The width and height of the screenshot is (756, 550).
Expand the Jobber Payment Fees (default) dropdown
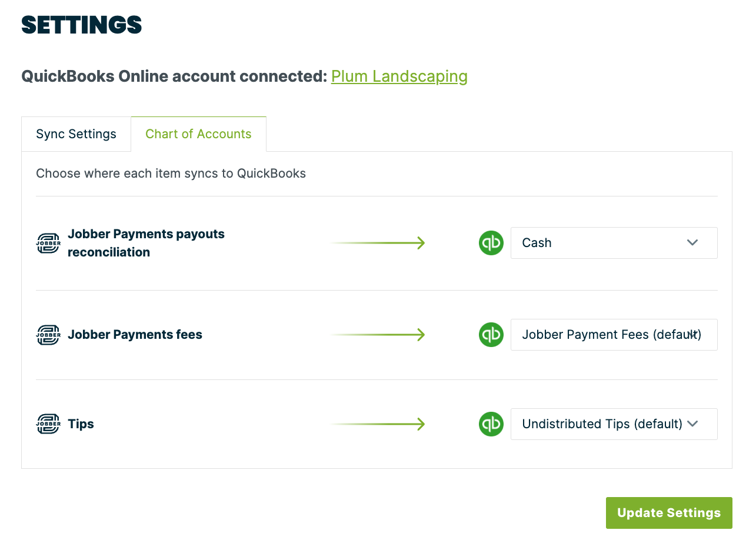pos(614,335)
